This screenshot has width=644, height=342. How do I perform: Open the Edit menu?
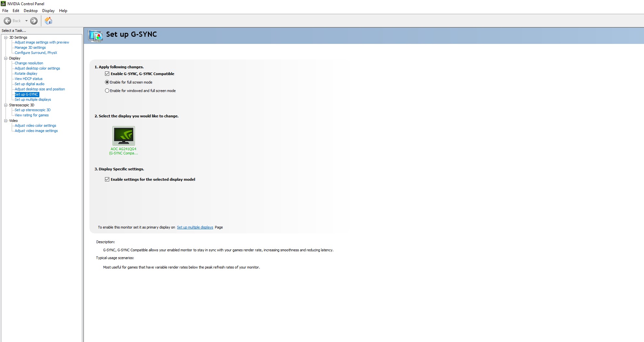tap(16, 11)
